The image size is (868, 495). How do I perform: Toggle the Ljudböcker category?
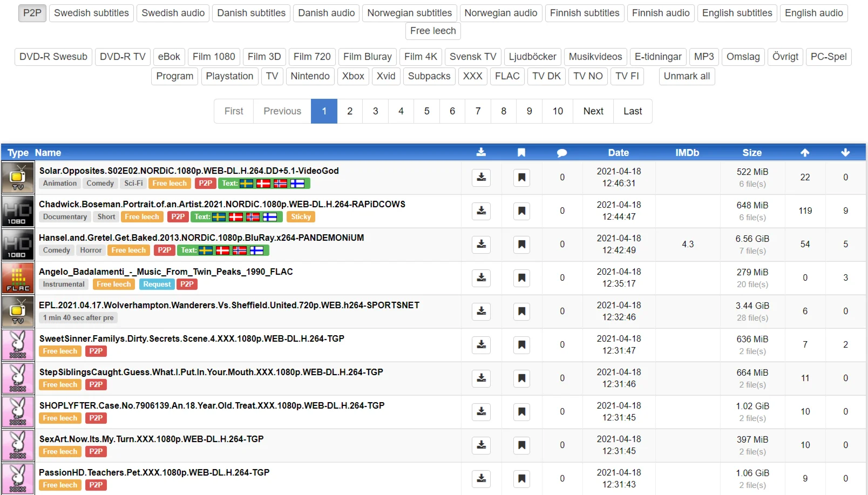tap(533, 57)
